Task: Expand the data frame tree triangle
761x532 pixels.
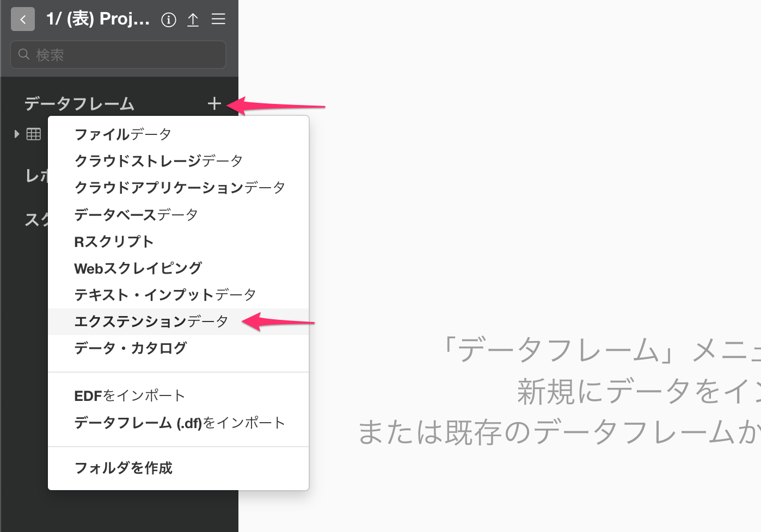Action: (x=17, y=134)
